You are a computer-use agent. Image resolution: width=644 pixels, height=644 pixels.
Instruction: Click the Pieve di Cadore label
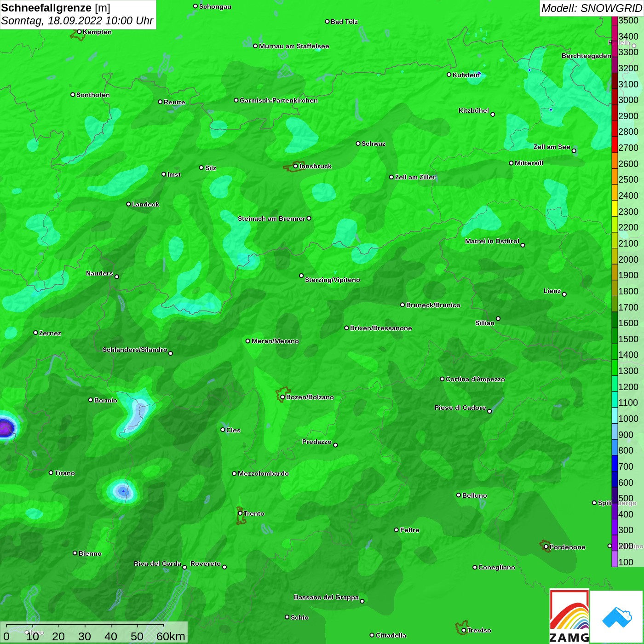tap(460, 408)
